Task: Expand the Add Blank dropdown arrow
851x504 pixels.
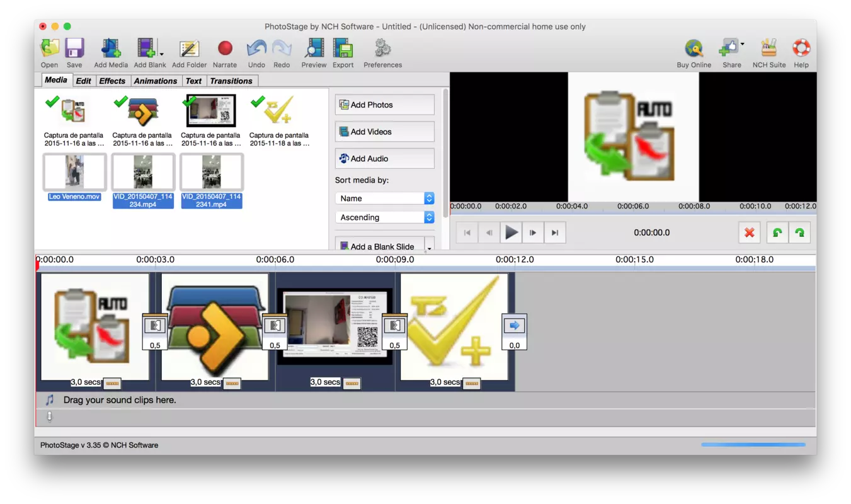Action: (162, 55)
